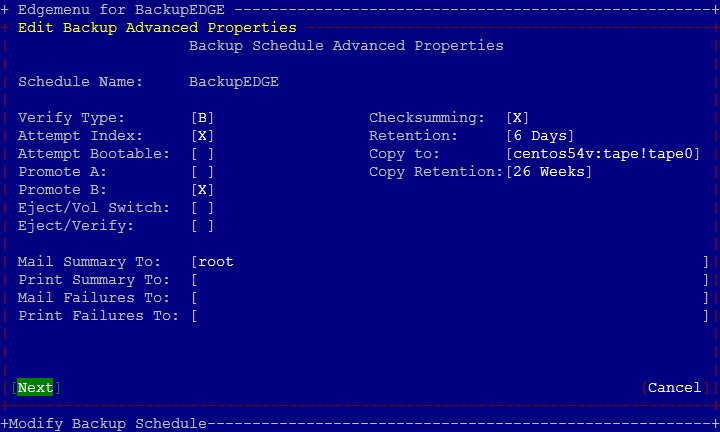Select the Next button
720x432 pixels.
[35, 387]
